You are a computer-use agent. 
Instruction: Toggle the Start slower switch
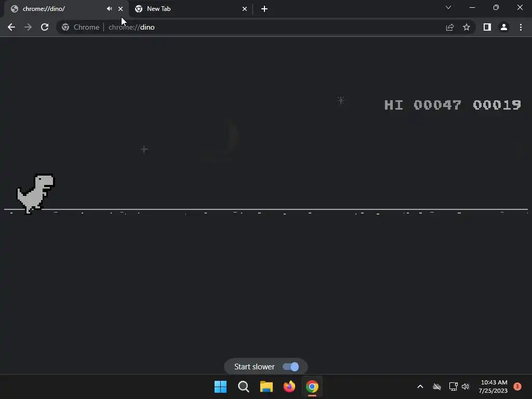pos(291,367)
